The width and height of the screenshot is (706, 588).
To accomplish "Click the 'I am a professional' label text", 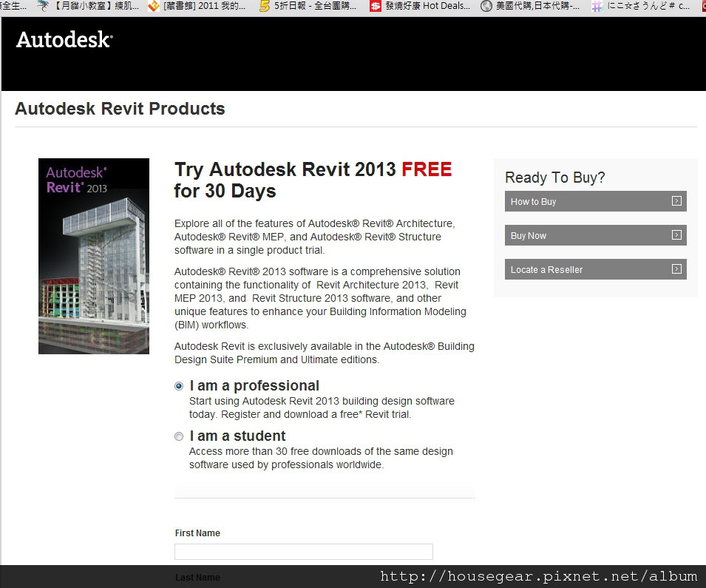I will 254,385.
